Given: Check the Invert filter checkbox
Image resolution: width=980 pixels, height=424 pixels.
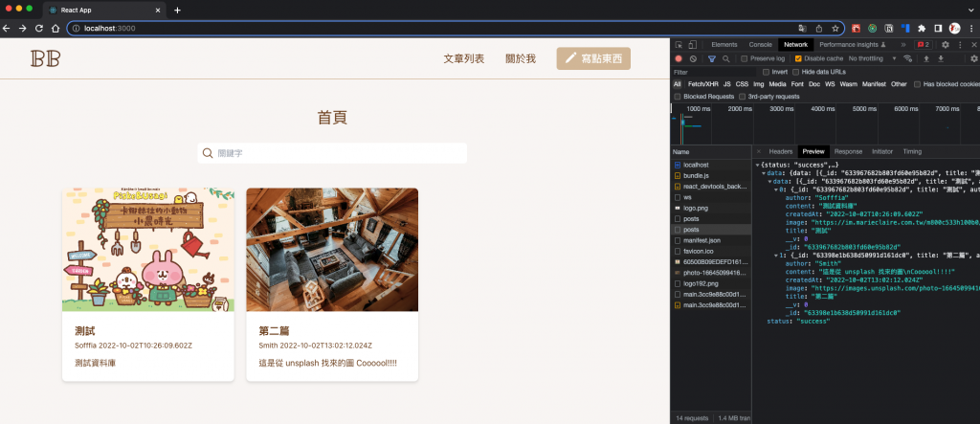Looking at the screenshot, I should pos(767,72).
